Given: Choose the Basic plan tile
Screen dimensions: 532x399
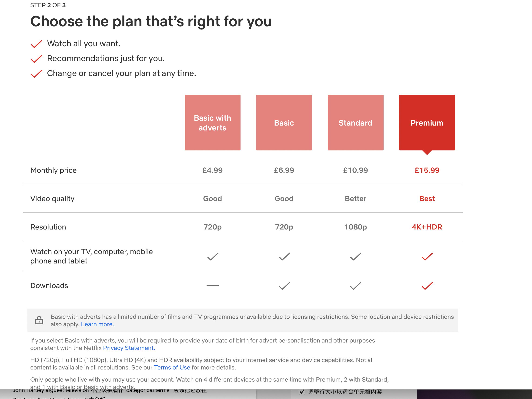Looking at the screenshot, I should click(284, 123).
